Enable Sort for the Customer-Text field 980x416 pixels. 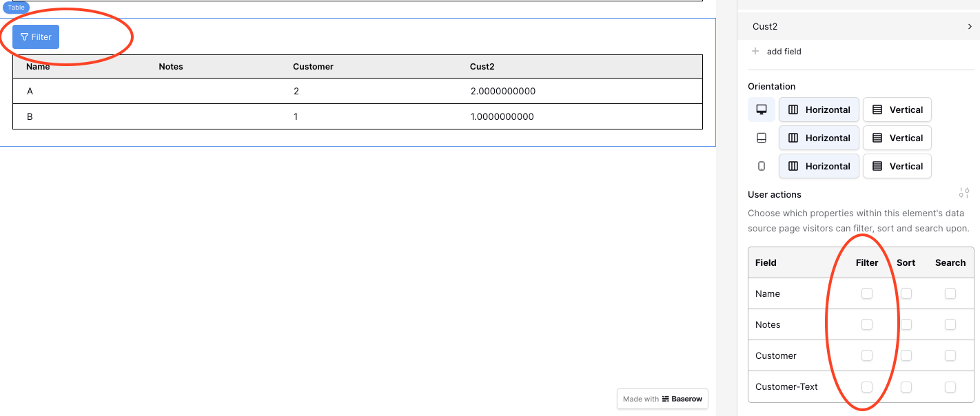pyautogui.click(x=906, y=387)
